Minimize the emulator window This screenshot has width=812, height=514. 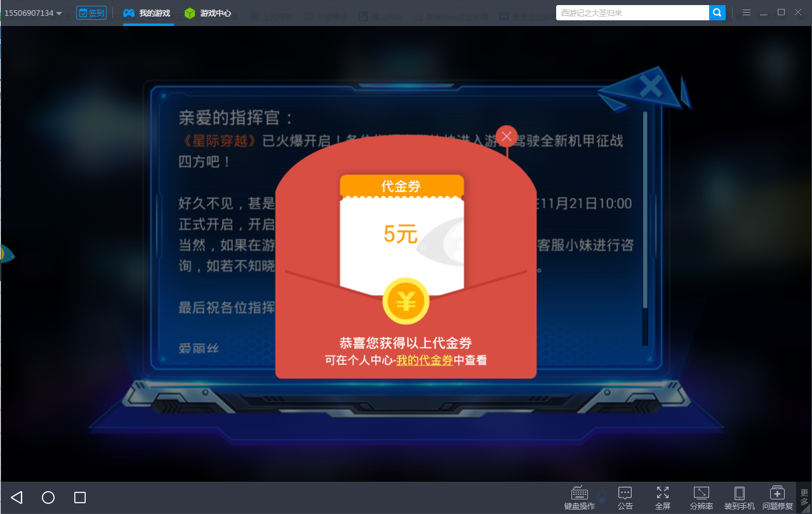pos(764,13)
